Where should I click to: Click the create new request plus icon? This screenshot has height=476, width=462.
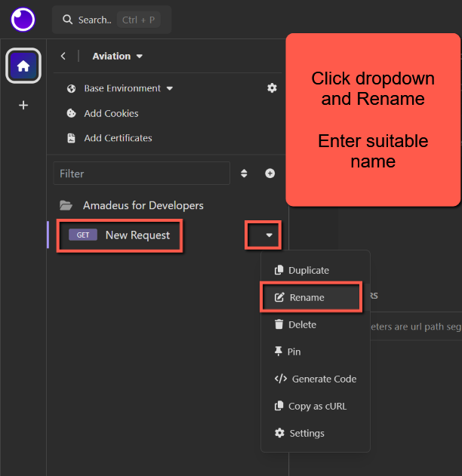(x=269, y=174)
